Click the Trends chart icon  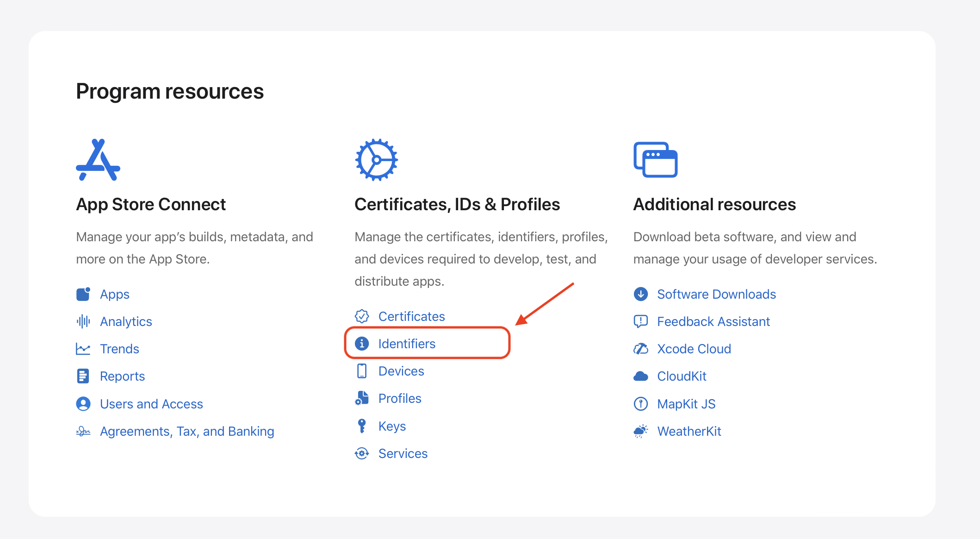coord(83,349)
